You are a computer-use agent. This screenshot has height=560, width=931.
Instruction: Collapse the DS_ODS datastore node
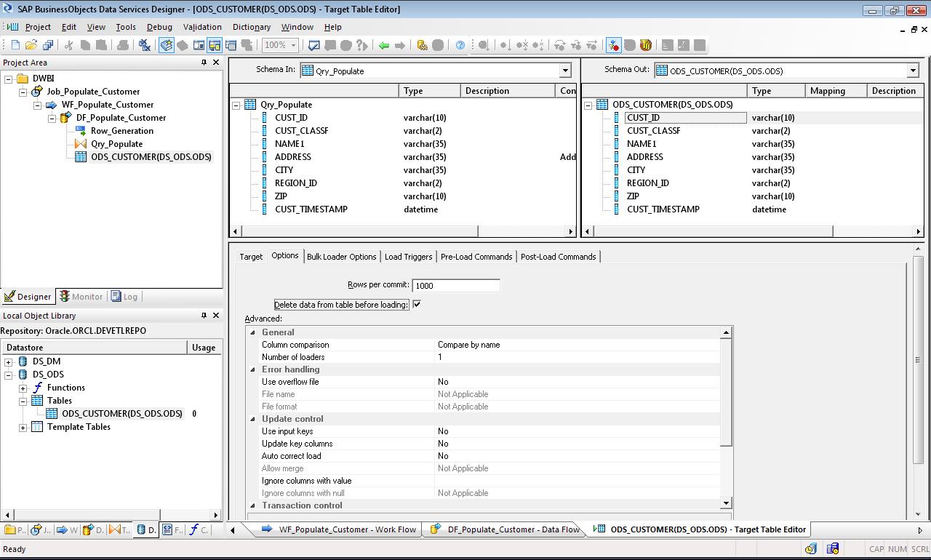8,375
